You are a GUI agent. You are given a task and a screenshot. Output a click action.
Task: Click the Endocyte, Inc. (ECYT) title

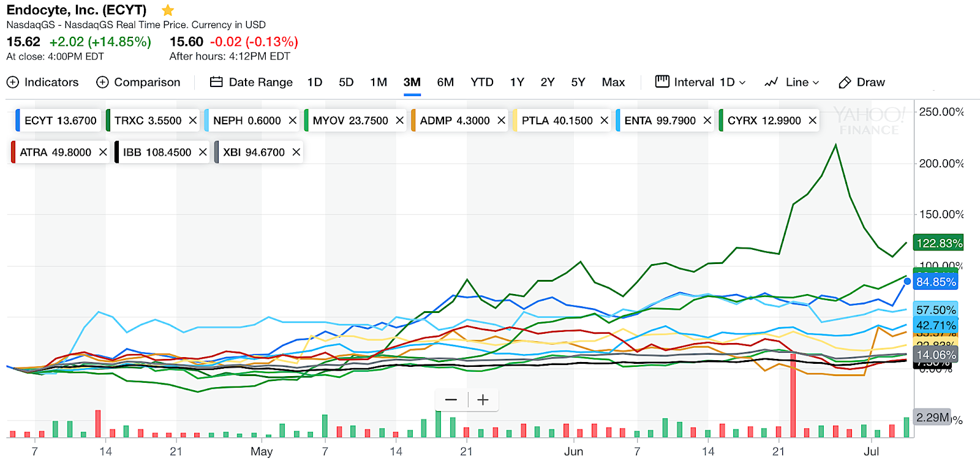77,10
